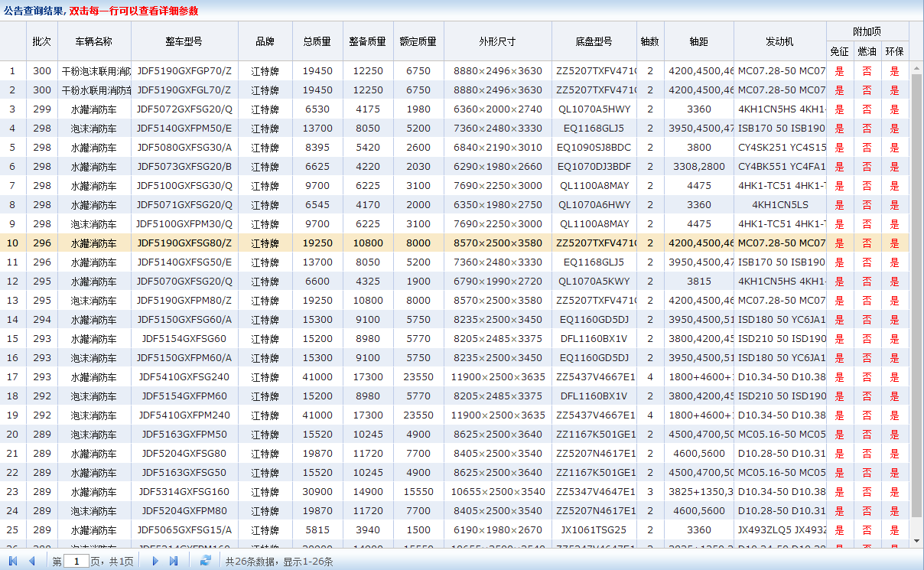Sort by 批次 column header
The width and height of the screenshot is (924, 570).
pos(41,41)
